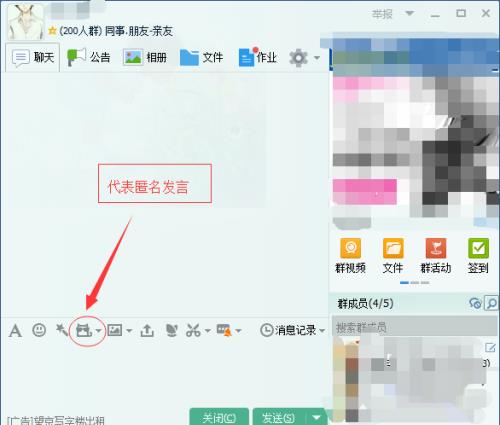The height and width of the screenshot is (425, 500).
Task: Expand the send options arrow beside 发送
Action: [x=316, y=417]
